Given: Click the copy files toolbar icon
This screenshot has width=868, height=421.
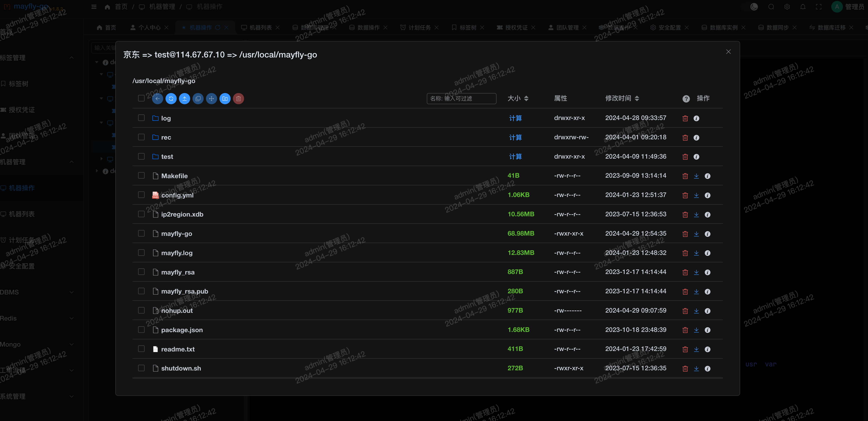Looking at the screenshot, I should pos(198,98).
